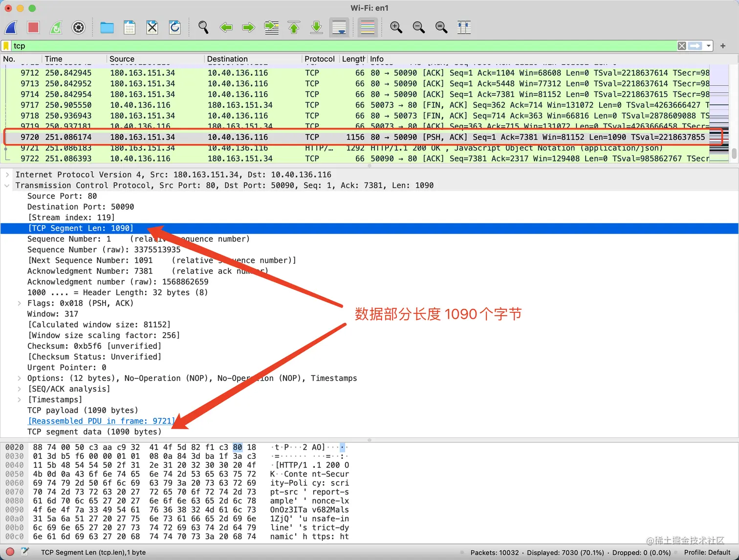Screen dimensions: 739x560
Task: Open recent filters dropdown
Action: tap(709, 46)
